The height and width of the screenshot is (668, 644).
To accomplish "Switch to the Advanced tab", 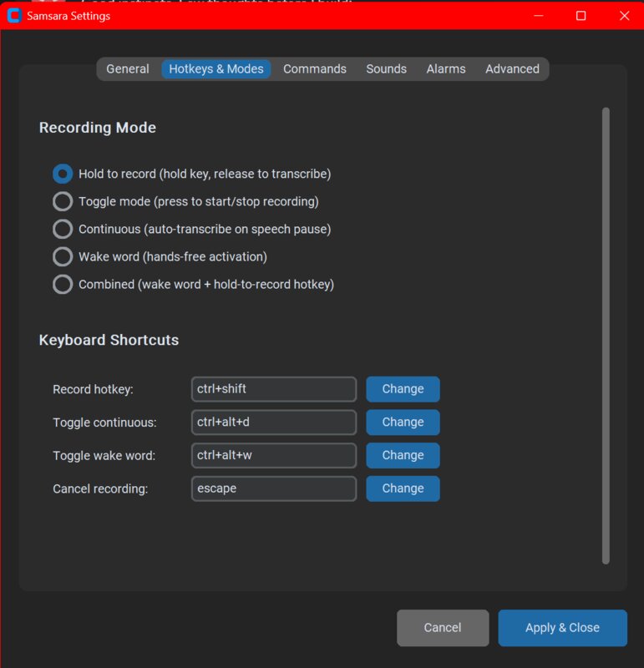I will (512, 69).
